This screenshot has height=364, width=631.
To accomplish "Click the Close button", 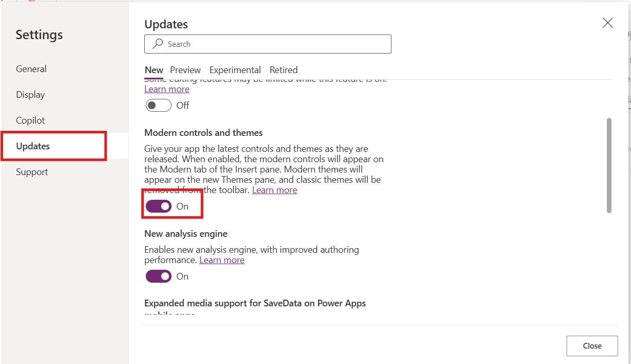I will [592, 346].
